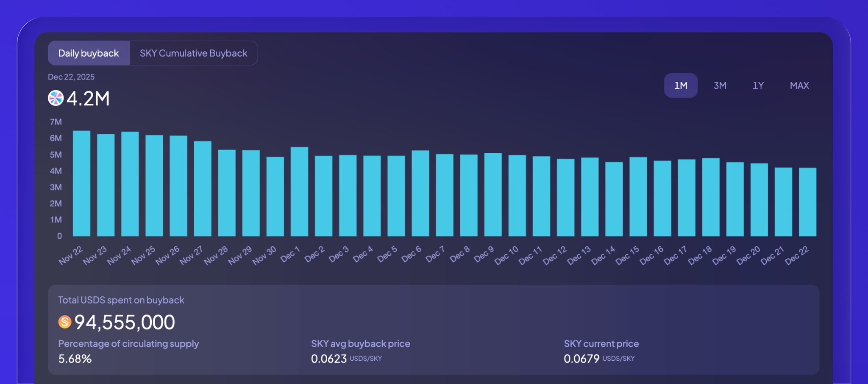Click the SKY token icon beside 4.2M

[56, 98]
